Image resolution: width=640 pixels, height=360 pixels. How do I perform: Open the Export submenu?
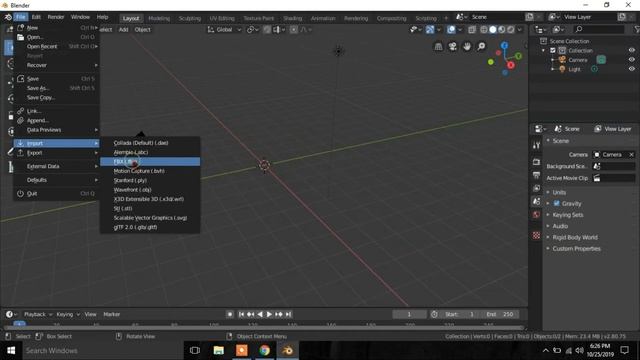pos(57,153)
